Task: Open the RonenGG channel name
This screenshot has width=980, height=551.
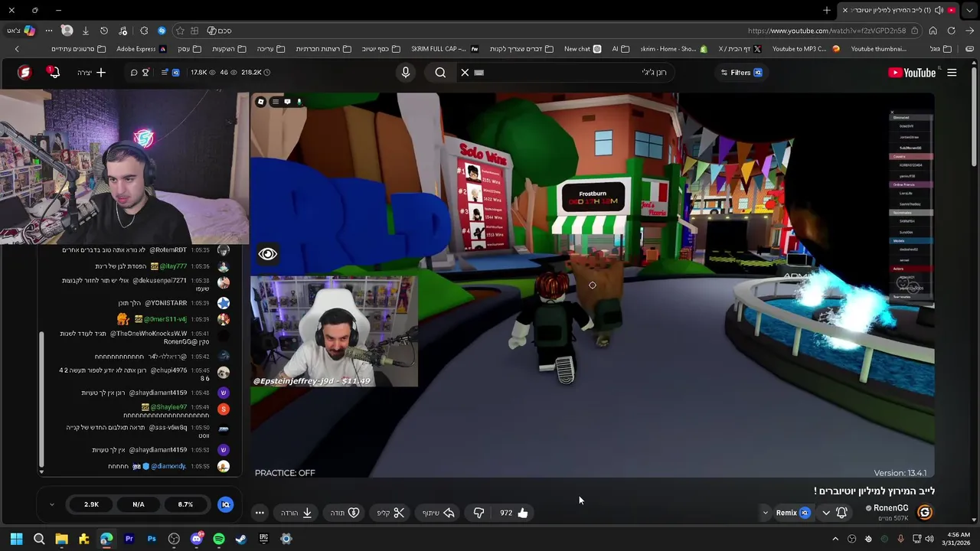Action: click(x=890, y=508)
